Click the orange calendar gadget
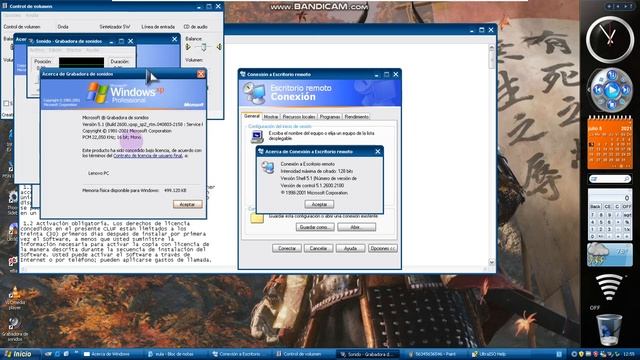Screen dimensions: 640x360 (x=610, y=143)
